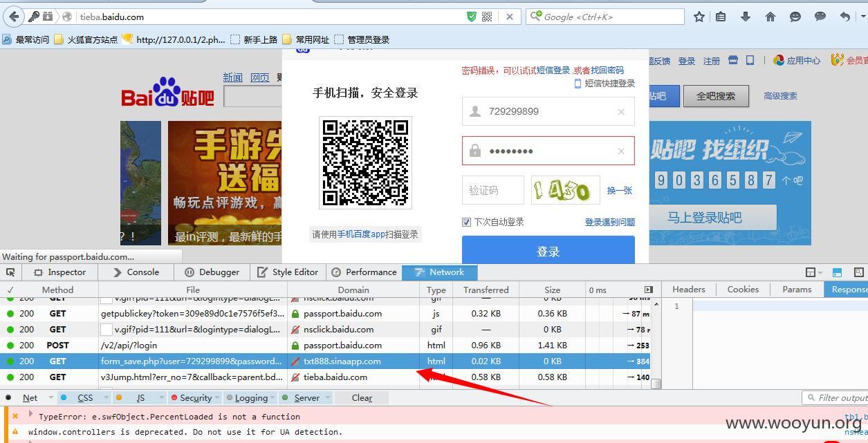Open the Security filter dropdown arrow
Viewport: 868px width, 443px height.
point(217,398)
